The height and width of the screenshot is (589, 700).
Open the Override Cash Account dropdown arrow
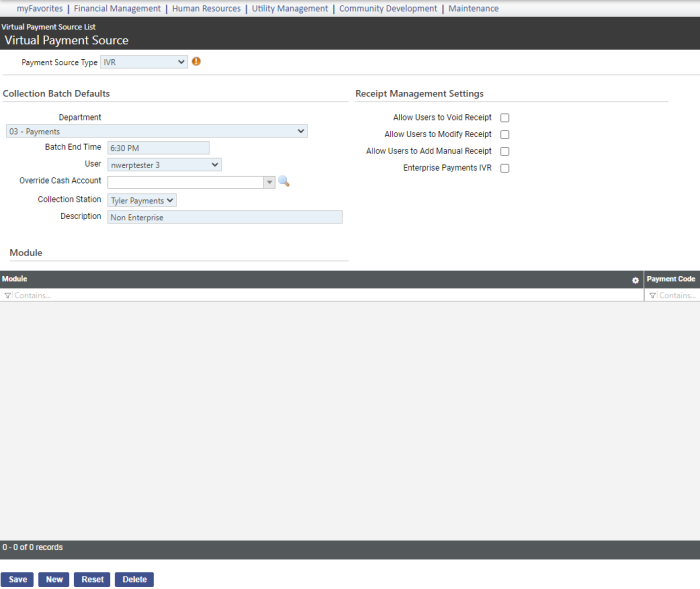point(269,182)
